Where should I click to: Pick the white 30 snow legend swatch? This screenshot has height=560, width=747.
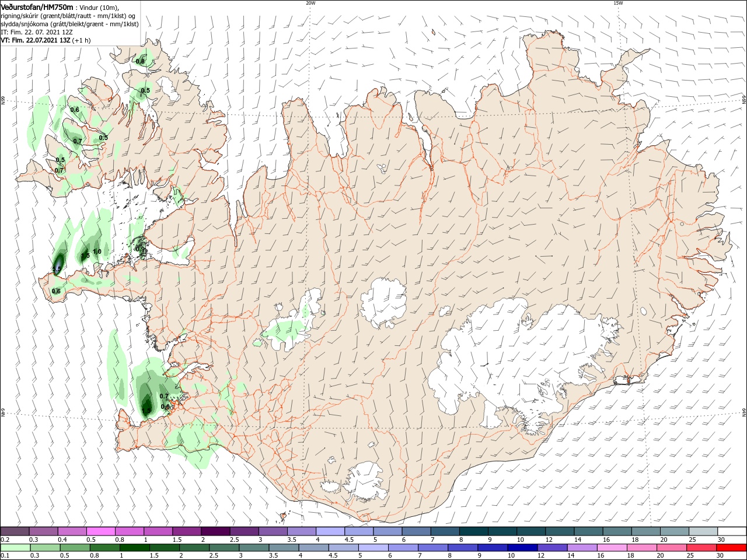[x=732, y=531]
